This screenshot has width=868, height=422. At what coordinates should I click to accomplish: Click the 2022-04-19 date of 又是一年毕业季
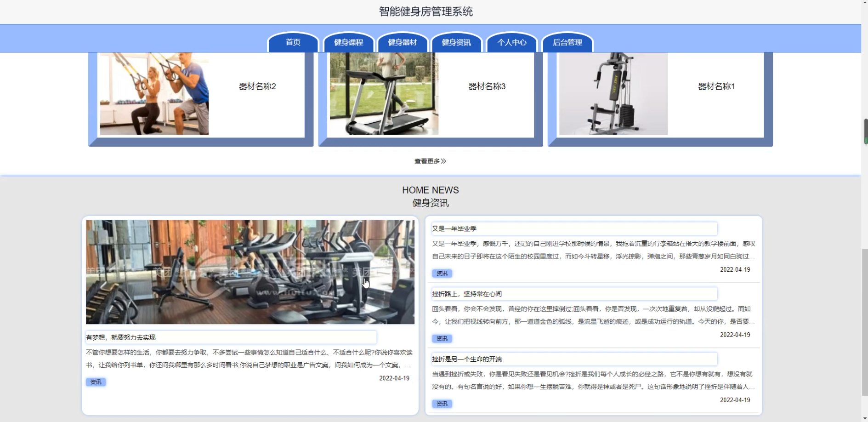click(x=735, y=270)
